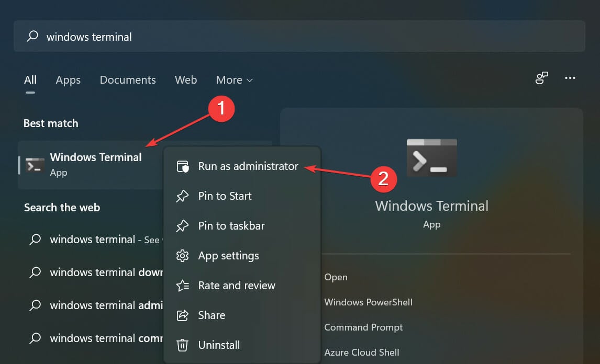Select the Windows Terminal best match result
The width and height of the screenshot is (600, 364).
pyautogui.click(x=91, y=165)
